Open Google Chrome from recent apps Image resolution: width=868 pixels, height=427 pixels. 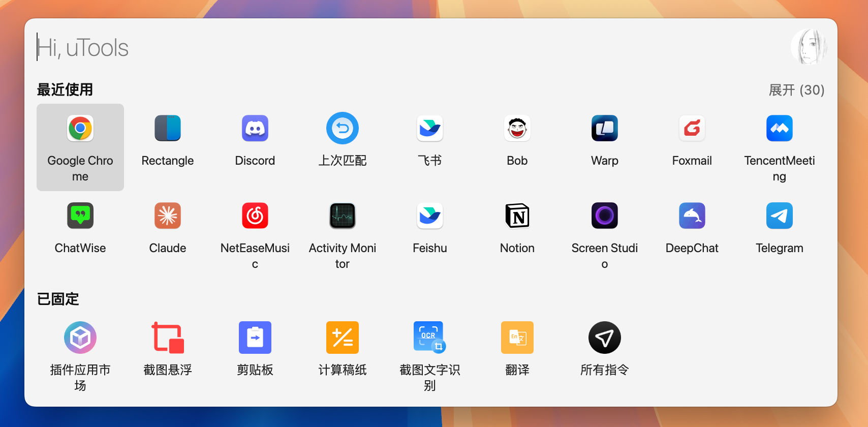click(80, 129)
